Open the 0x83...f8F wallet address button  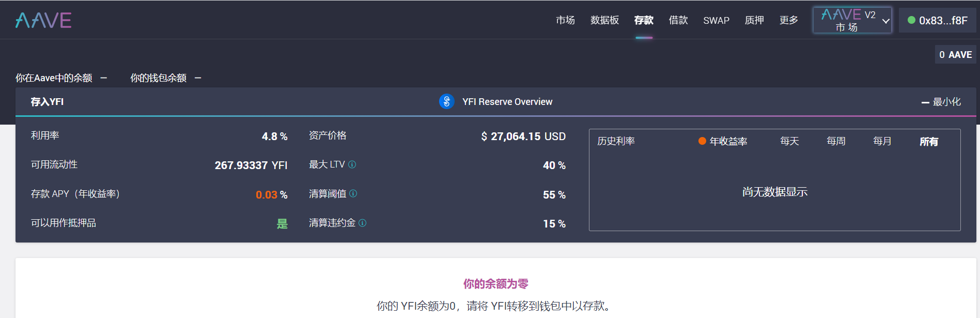[x=938, y=20]
